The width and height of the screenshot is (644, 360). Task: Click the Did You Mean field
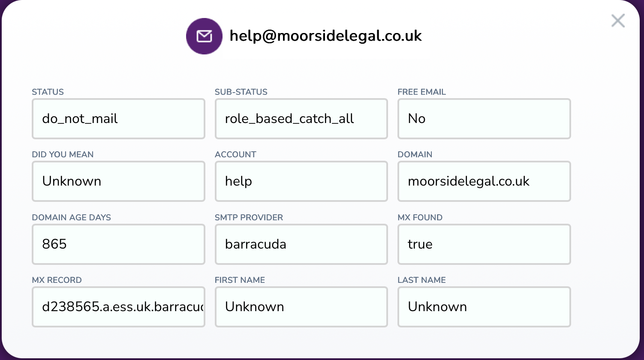click(118, 181)
